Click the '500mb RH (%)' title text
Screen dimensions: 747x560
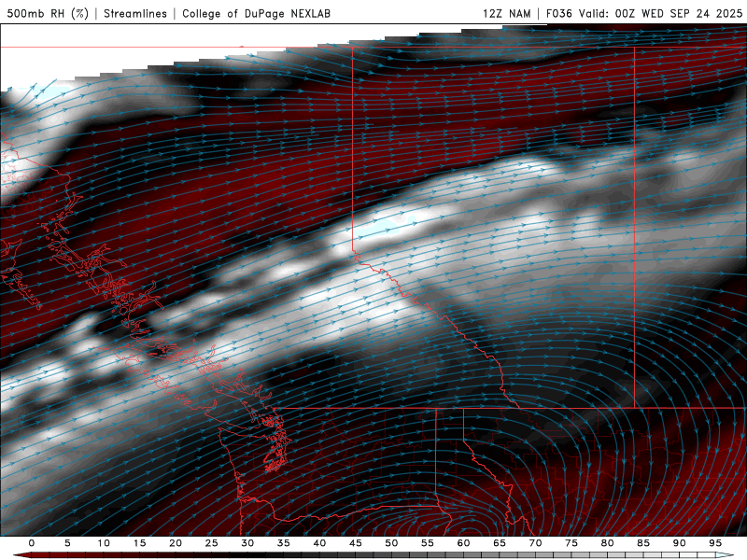[x=48, y=13]
